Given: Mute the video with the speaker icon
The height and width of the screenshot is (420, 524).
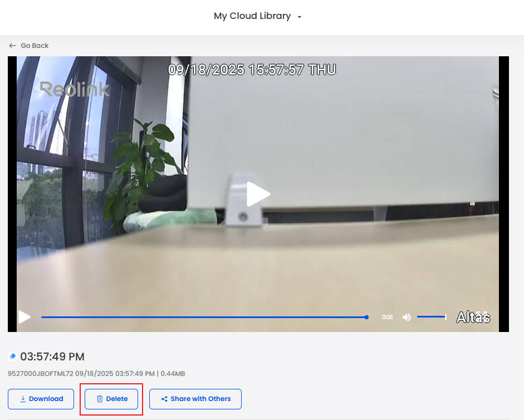Looking at the screenshot, I should 407,317.
